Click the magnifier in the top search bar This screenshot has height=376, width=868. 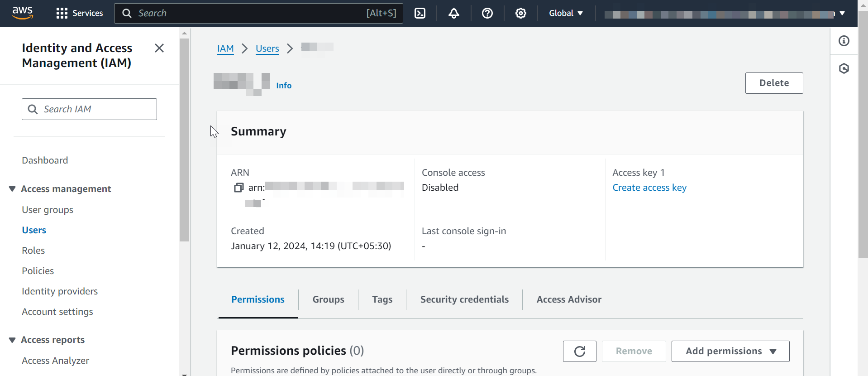tap(127, 13)
